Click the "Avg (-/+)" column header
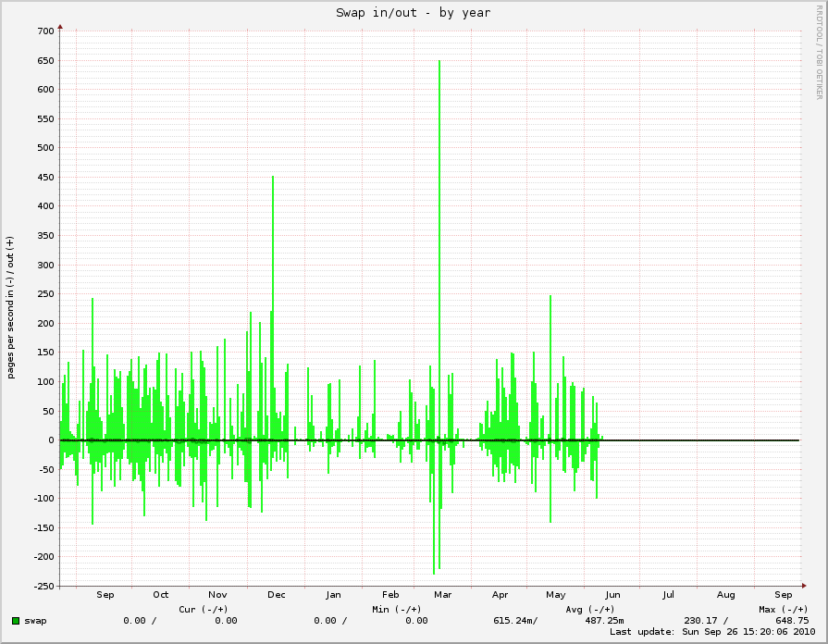Screen dimensions: 828x644 (590, 609)
